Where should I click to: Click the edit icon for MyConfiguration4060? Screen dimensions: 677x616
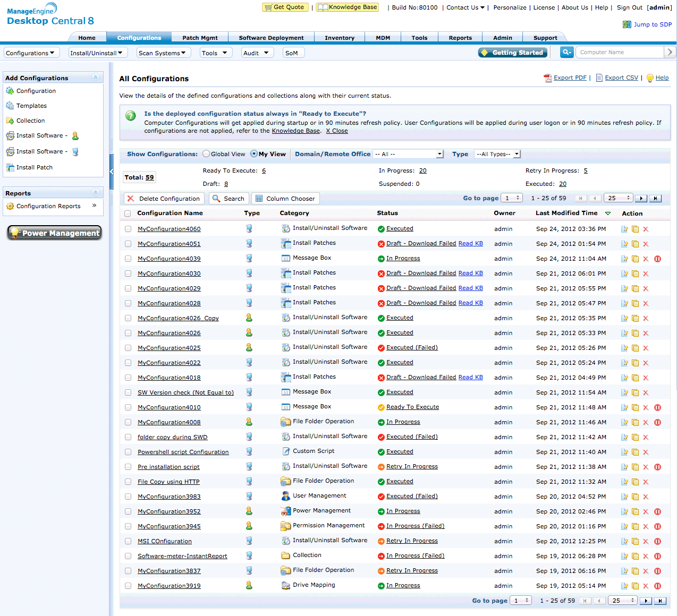[x=624, y=229]
